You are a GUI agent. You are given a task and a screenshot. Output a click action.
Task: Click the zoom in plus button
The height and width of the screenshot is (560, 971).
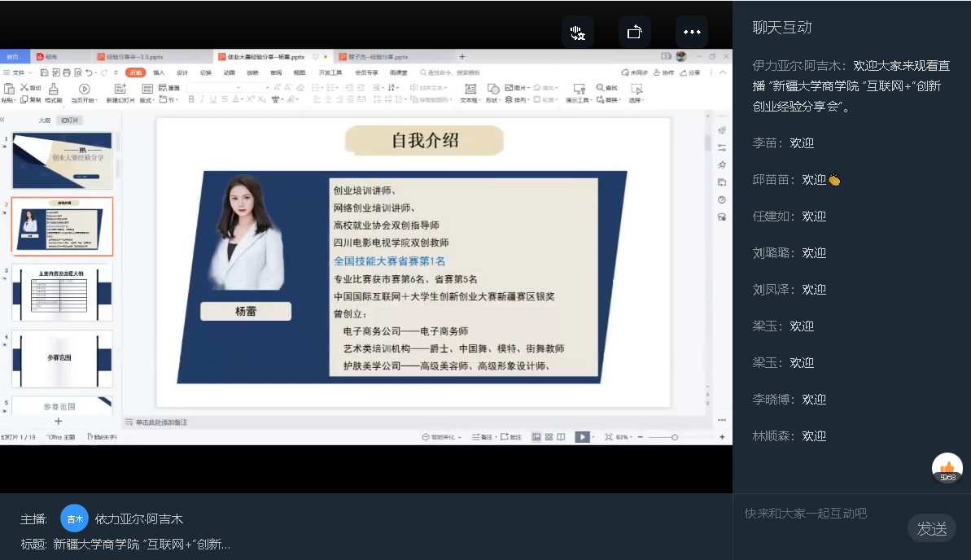[722, 437]
